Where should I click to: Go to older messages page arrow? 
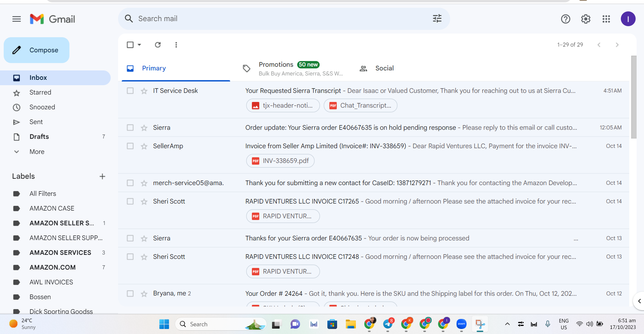pos(617,45)
